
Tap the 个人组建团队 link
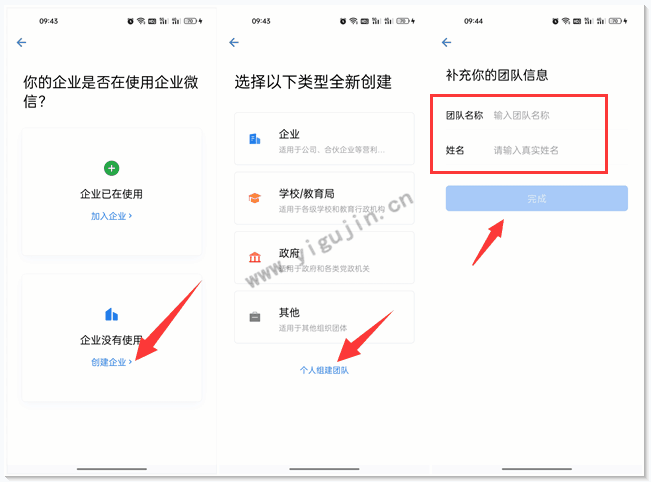[324, 370]
